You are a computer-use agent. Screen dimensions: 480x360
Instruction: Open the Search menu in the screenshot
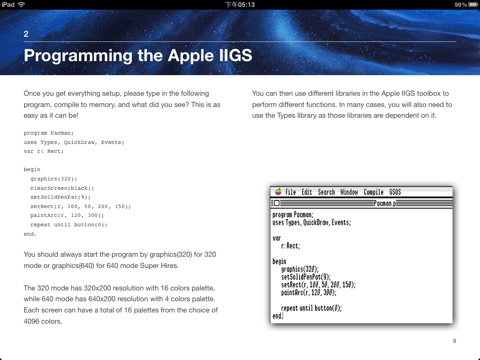(326, 192)
